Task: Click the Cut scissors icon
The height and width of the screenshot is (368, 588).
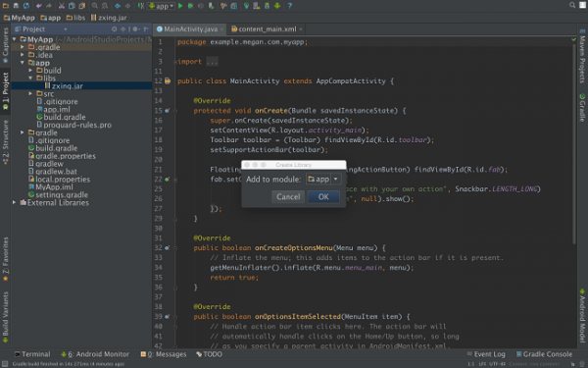Action: click(62, 6)
